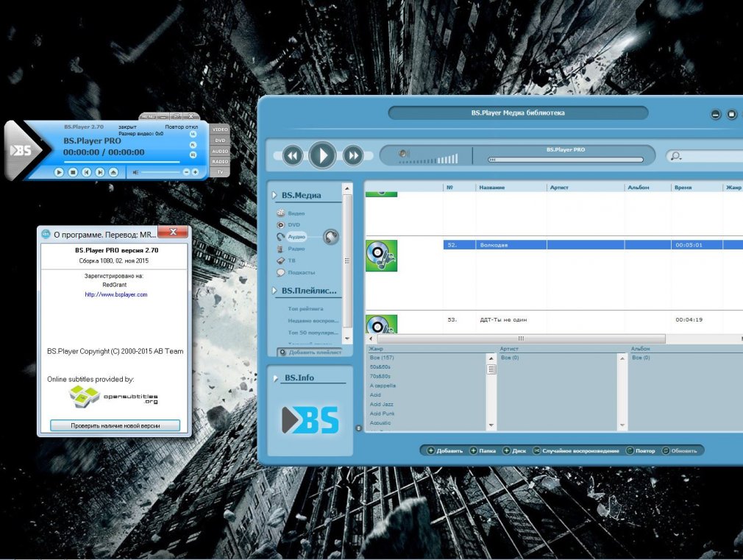
Task: Start playback in the small BS.Player window
Action: [59, 172]
